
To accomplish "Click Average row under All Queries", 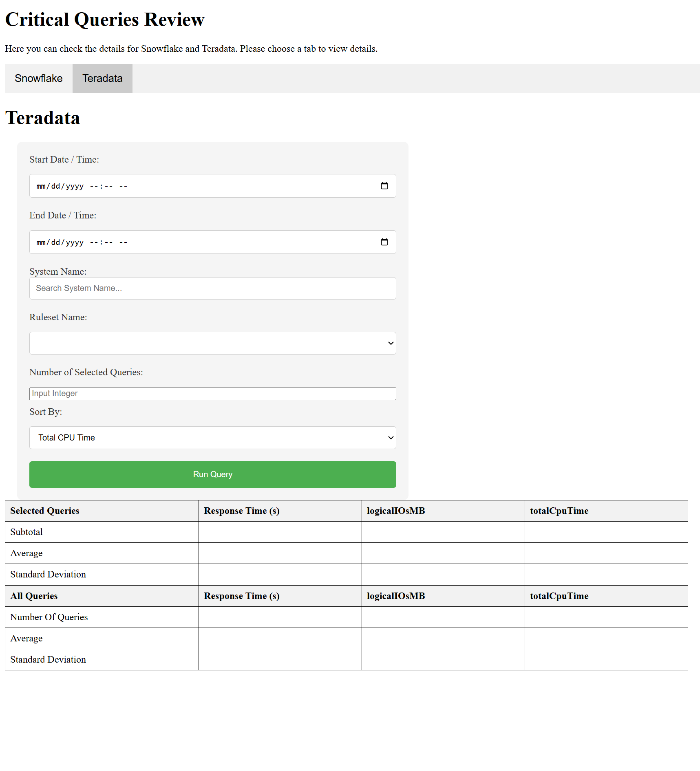I will [x=26, y=638].
